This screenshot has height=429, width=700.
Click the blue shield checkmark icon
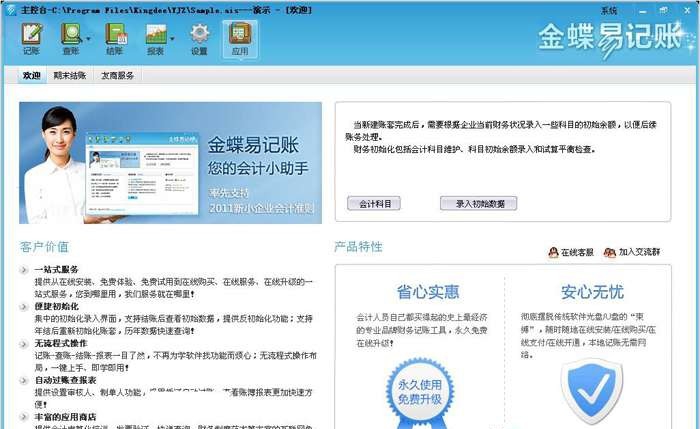(592, 392)
